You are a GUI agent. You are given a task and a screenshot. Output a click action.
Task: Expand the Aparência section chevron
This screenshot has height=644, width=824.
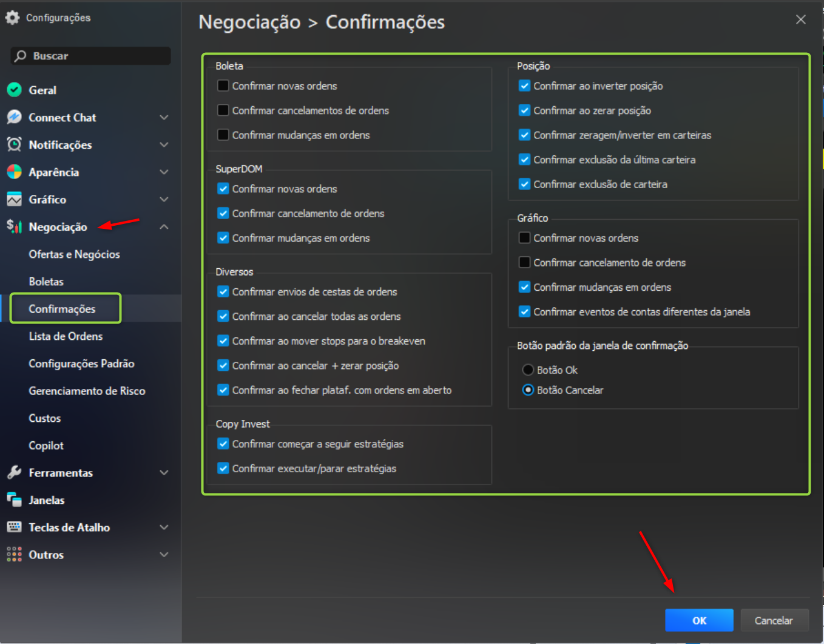[x=164, y=172]
